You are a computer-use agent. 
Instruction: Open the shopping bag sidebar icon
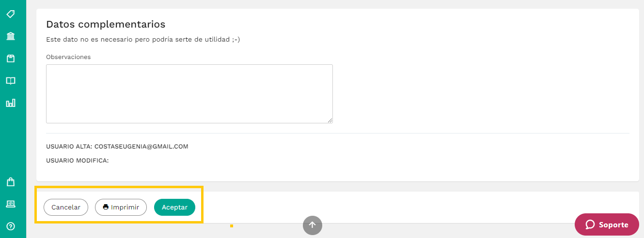[x=10, y=182]
